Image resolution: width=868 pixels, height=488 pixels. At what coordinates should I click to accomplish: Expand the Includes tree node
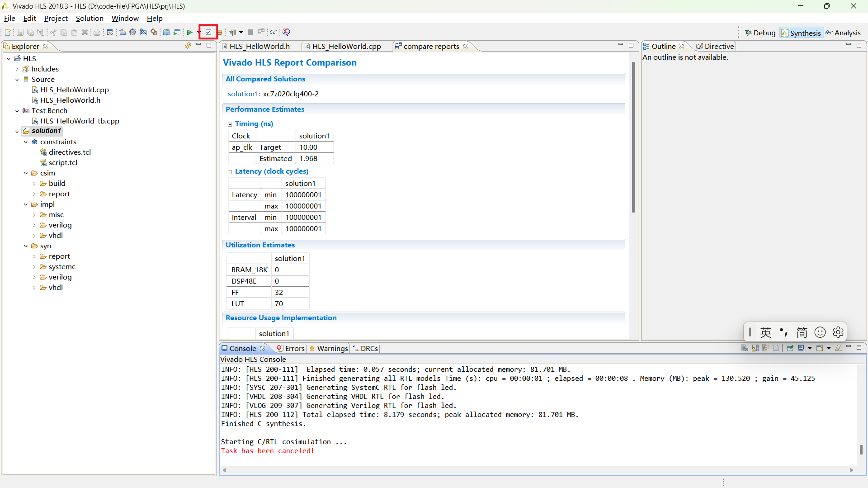(x=17, y=69)
